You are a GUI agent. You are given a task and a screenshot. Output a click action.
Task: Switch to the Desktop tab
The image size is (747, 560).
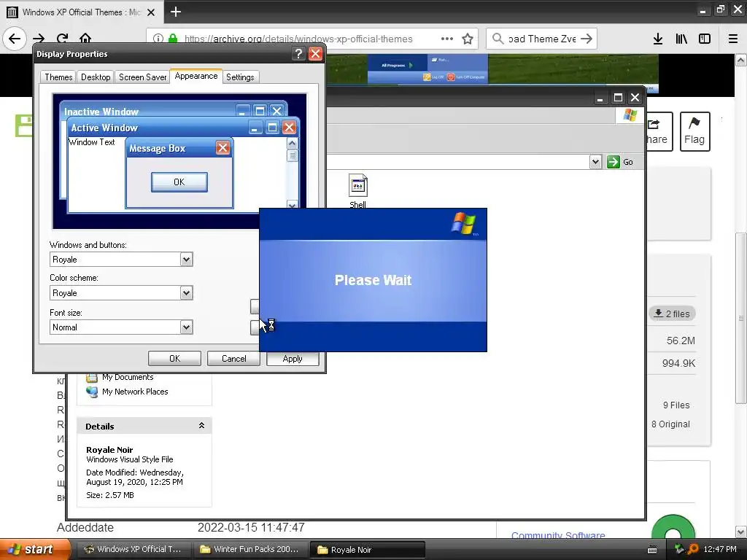[x=96, y=77]
